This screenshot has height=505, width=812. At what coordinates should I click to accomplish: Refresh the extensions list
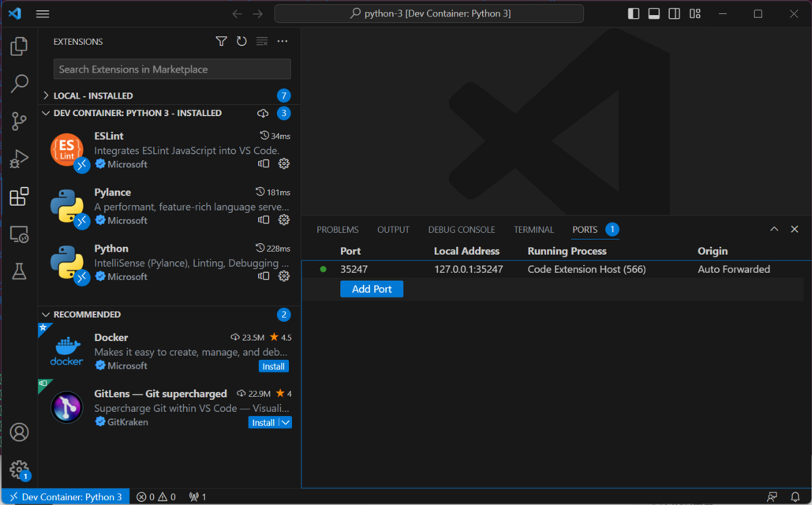(x=241, y=41)
